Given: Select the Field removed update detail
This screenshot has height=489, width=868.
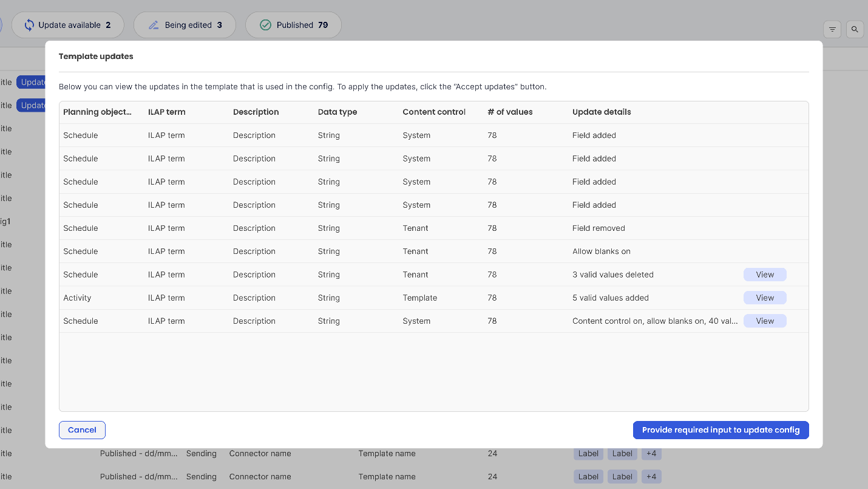Looking at the screenshot, I should click(598, 228).
